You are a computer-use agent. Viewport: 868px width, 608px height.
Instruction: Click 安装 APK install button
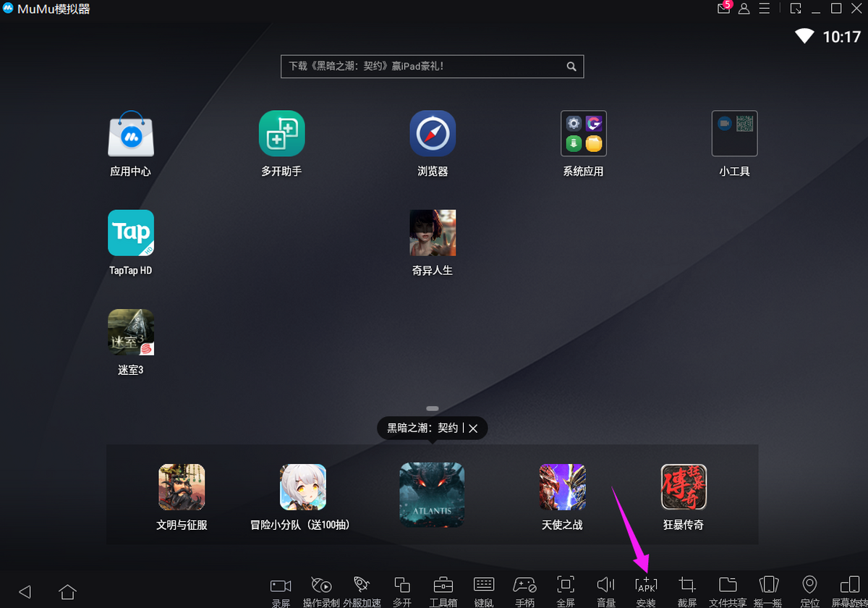[646, 591]
